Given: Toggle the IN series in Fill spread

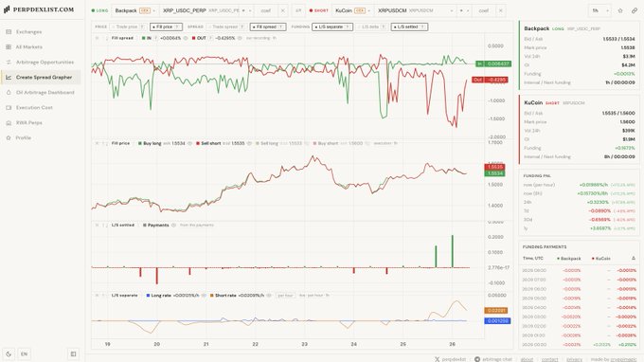Looking at the screenshot, I should point(147,38).
